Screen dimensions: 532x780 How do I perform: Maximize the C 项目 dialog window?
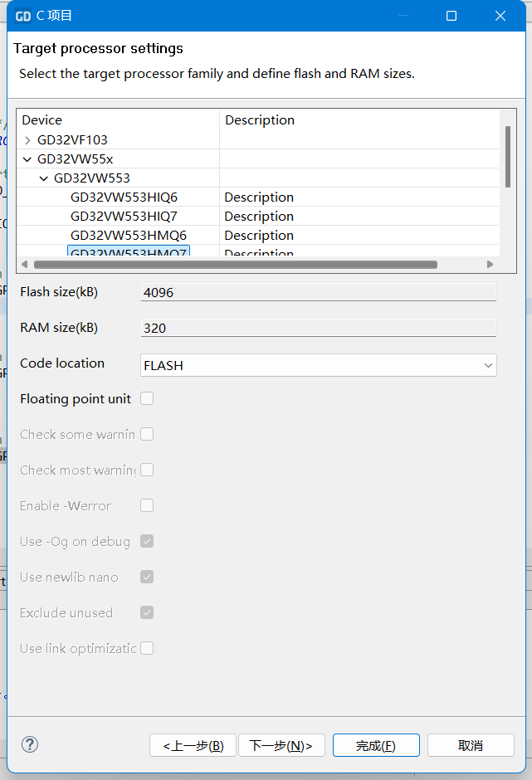tap(451, 16)
